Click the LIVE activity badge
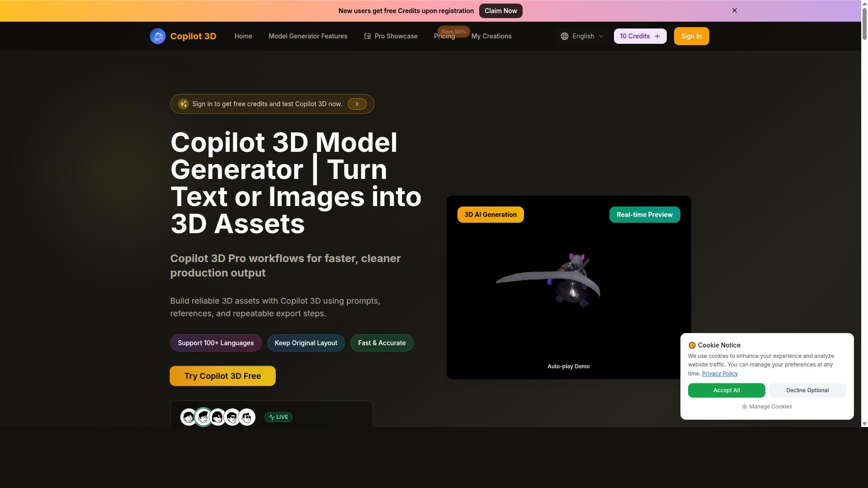 click(278, 417)
